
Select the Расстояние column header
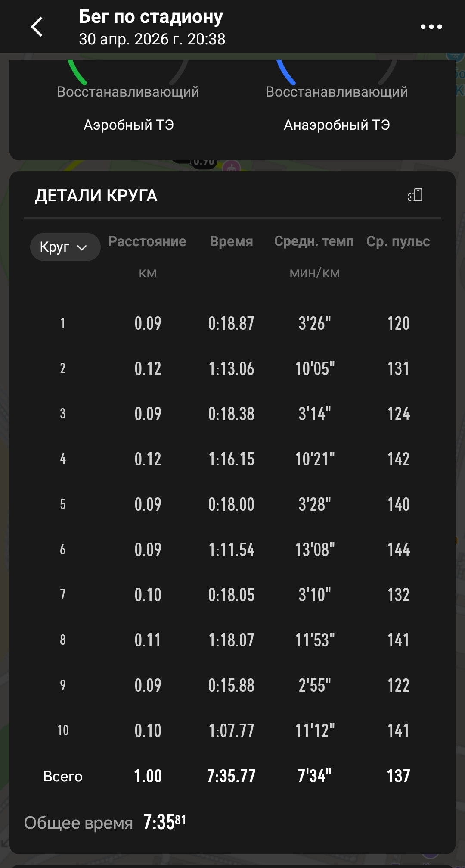click(x=147, y=241)
